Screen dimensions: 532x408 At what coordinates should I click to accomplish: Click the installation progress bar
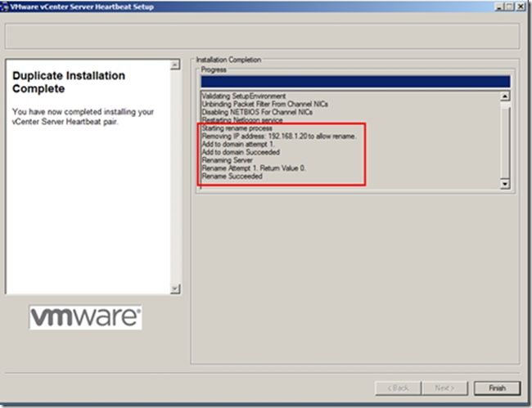coord(355,82)
